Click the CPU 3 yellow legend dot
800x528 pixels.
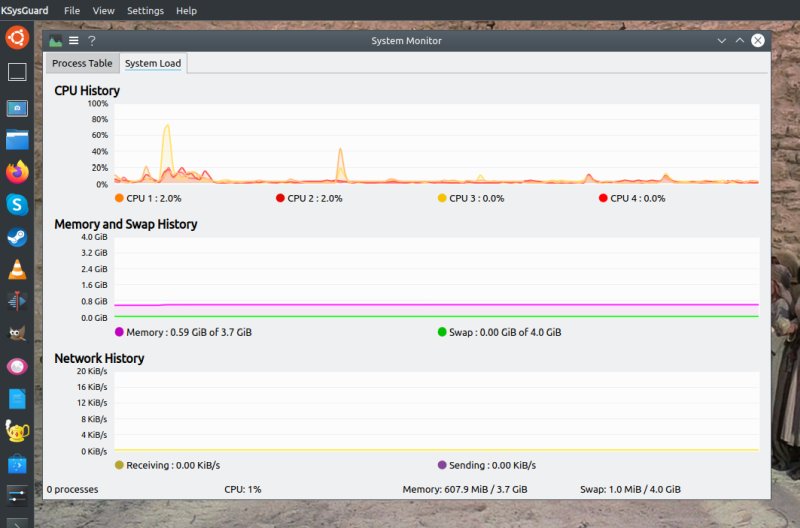click(x=442, y=198)
